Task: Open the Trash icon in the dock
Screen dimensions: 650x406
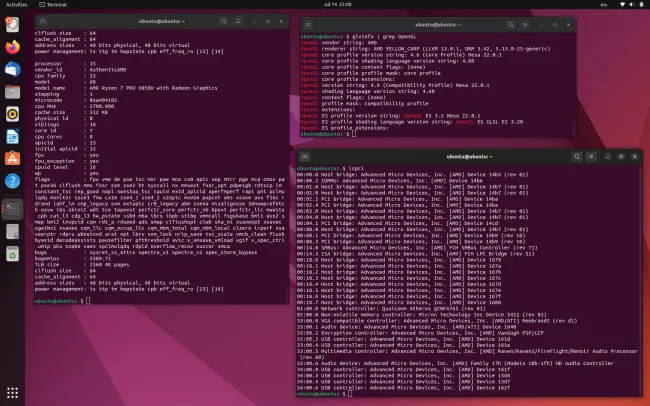Action: (12, 254)
